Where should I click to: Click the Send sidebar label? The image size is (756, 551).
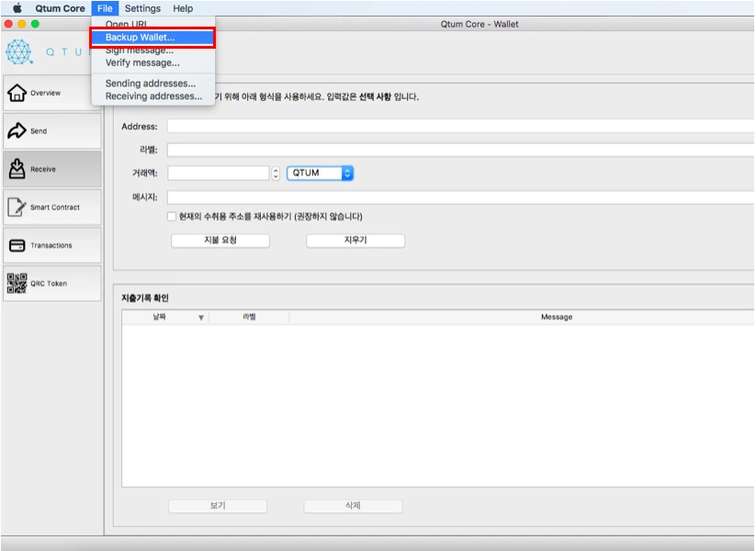[x=39, y=131]
